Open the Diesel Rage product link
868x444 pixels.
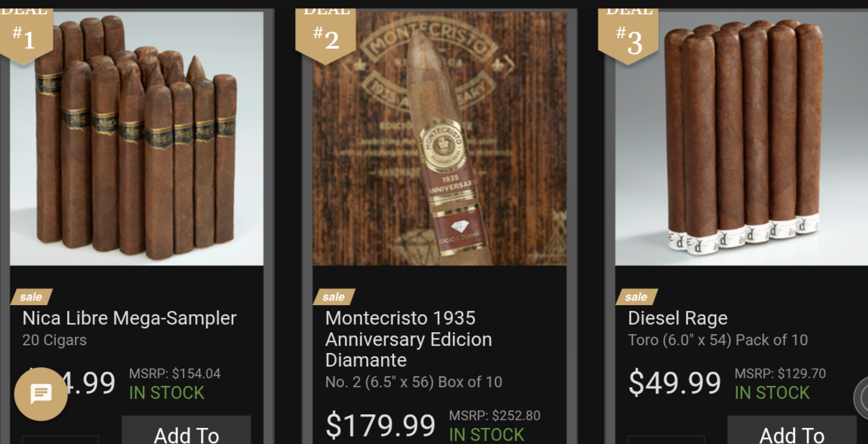(677, 318)
